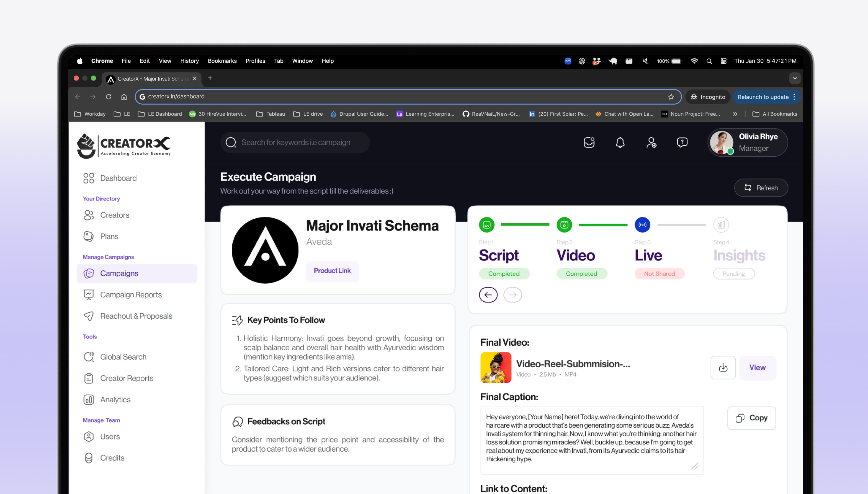Click the Aveda brand logo

(265, 250)
